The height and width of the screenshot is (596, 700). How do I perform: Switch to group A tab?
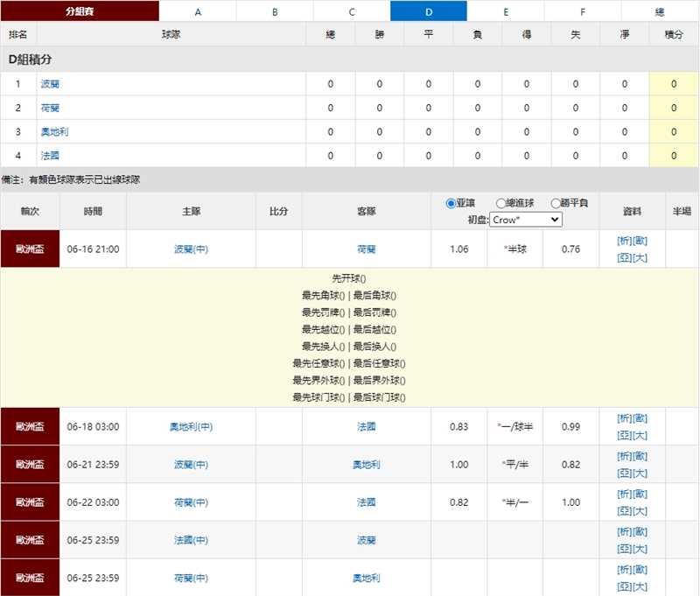click(198, 11)
